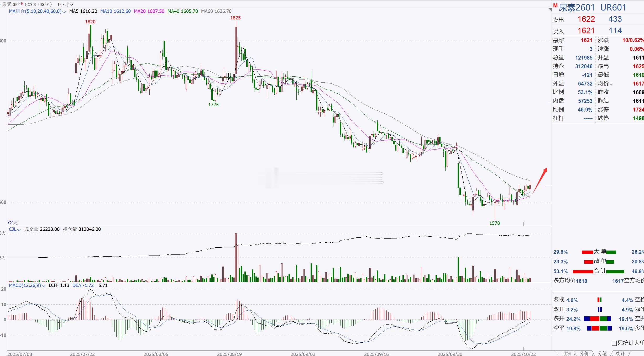
Task: Open the CJL volume indicator dropdown
Action: [x=19, y=230]
